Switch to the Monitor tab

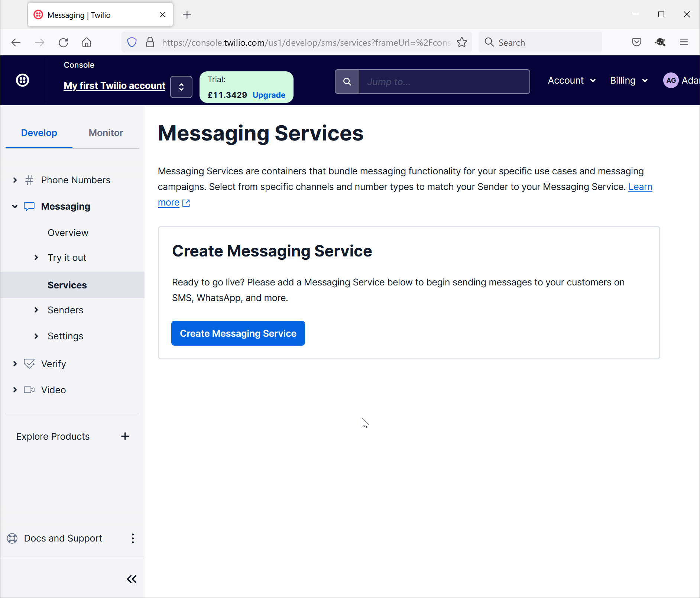(106, 133)
